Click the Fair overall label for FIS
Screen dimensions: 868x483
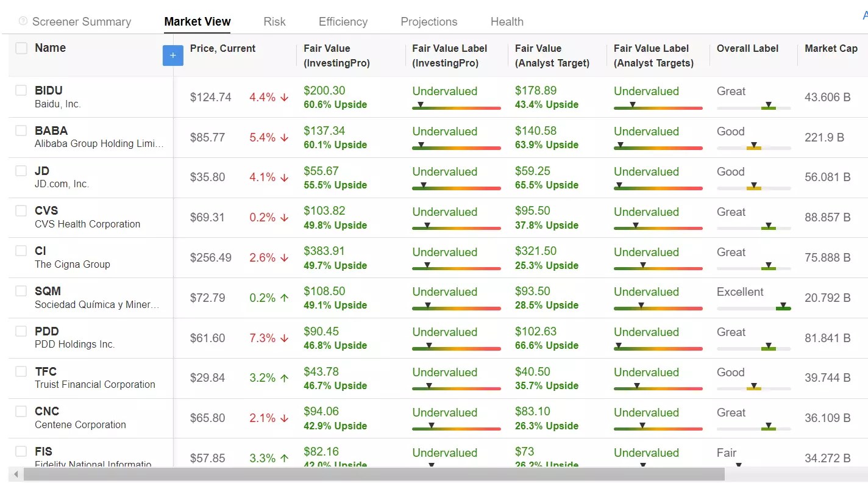(727, 453)
